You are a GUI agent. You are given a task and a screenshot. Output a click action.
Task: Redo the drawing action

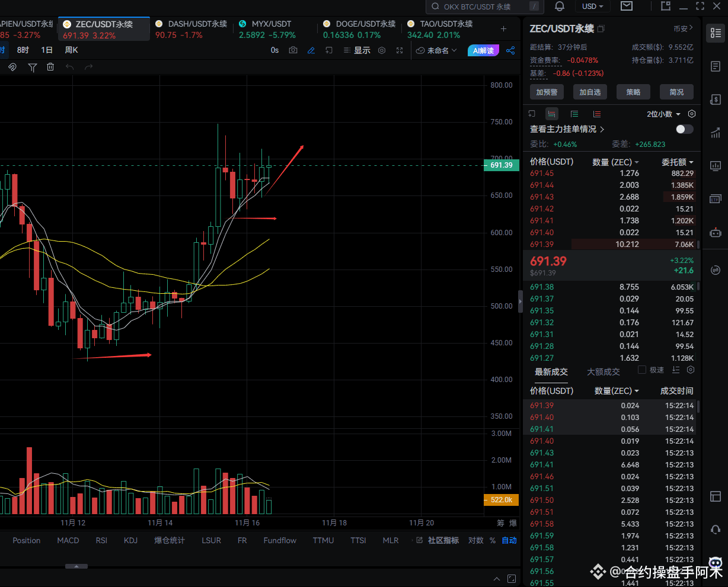pyautogui.click(x=89, y=67)
